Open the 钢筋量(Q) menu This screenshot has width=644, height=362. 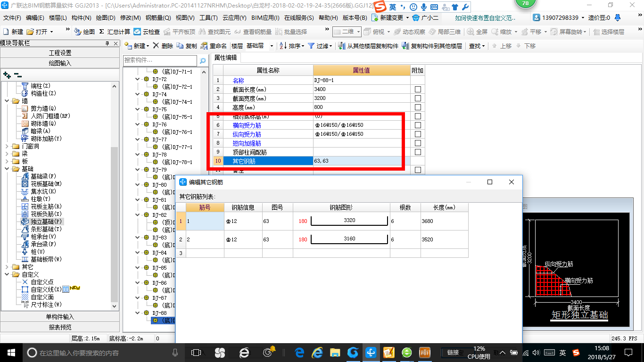click(x=158, y=17)
